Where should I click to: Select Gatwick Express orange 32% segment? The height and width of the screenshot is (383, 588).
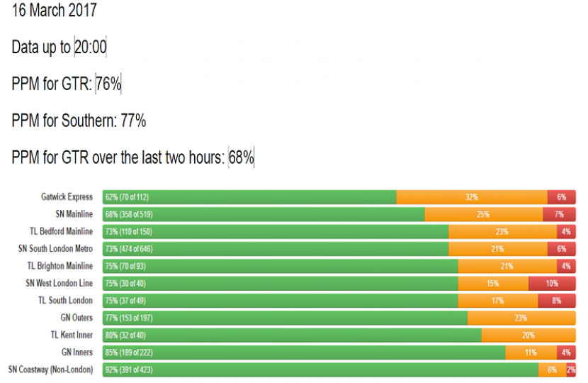click(x=472, y=197)
